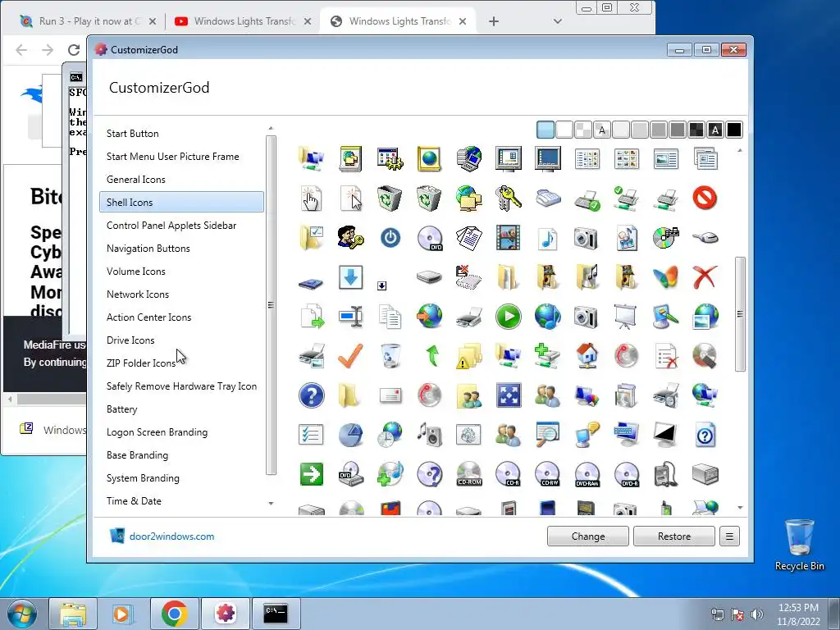Pick the light blue background swatch
The image size is (840, 630).
[546, 130]
